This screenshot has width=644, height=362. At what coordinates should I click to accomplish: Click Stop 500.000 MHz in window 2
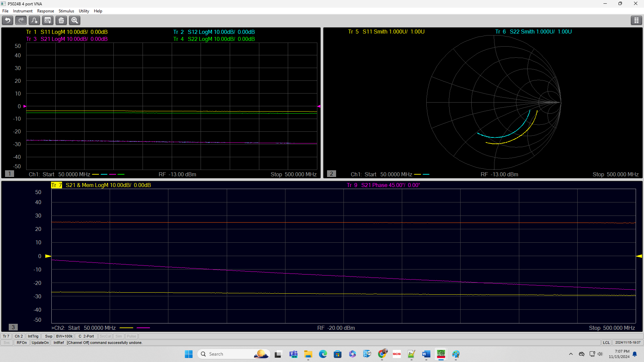coord(615,174)
